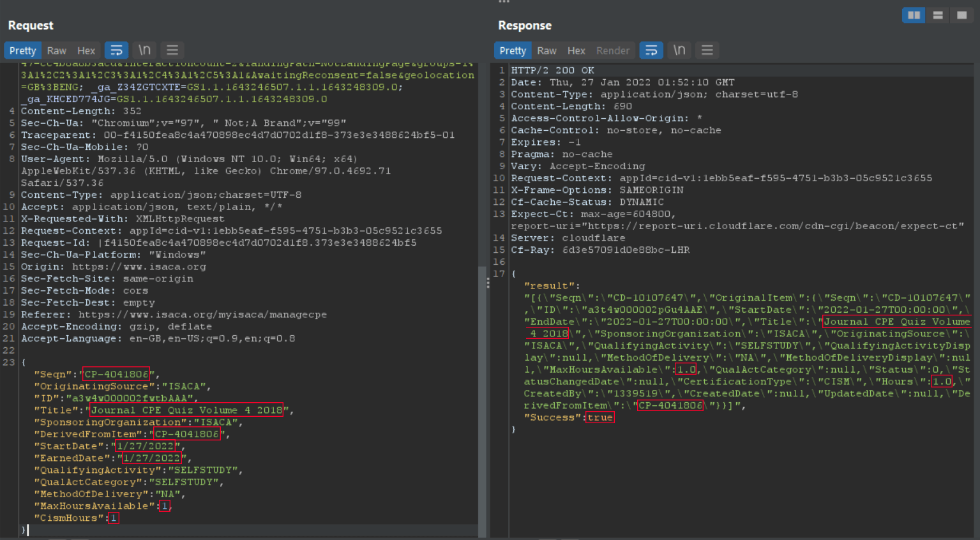Click the Title value Journal CPE Quiz Volume 4 2018 in request

(x=186, y=410)
